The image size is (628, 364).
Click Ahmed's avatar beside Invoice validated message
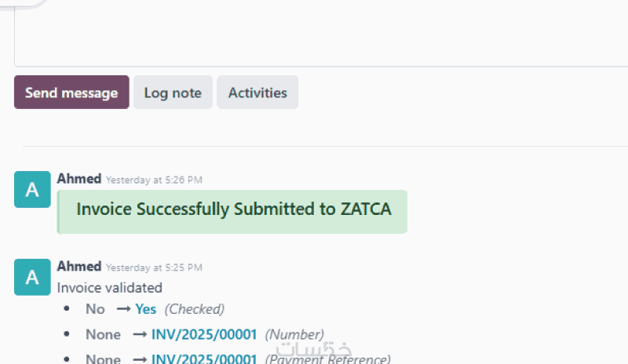click(x=32, y=277)
